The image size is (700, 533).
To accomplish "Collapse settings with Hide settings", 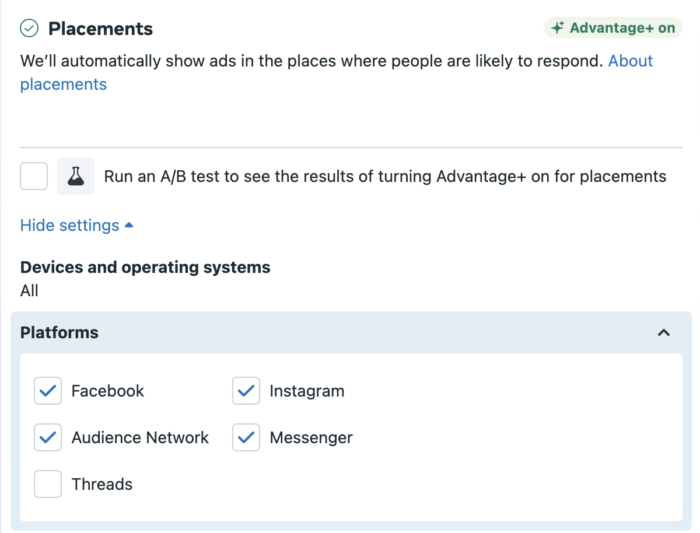I will click(76, 225).
